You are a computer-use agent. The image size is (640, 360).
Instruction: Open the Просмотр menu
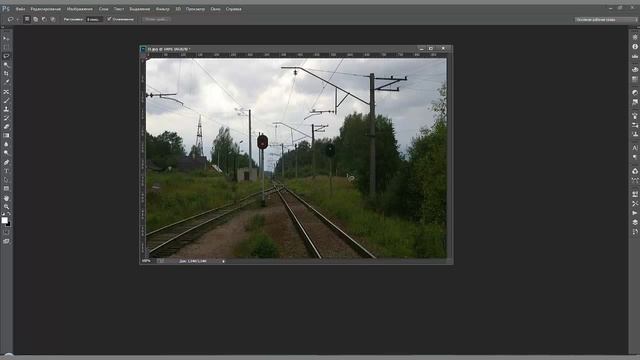click(196, 9)
